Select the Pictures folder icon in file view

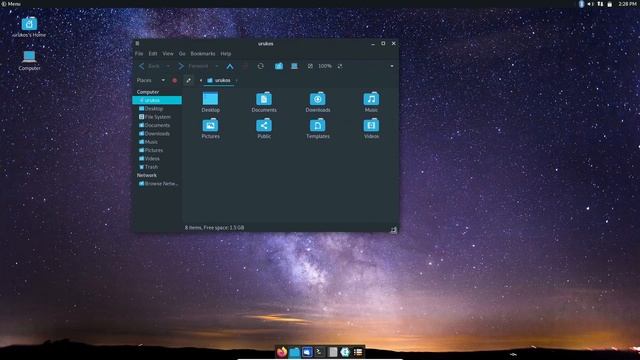[211, 125]
